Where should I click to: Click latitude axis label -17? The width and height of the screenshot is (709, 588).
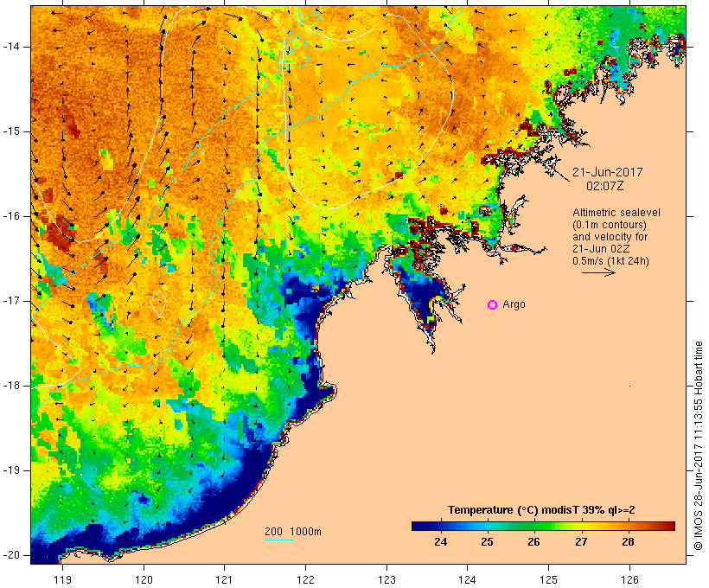point(11,301)
